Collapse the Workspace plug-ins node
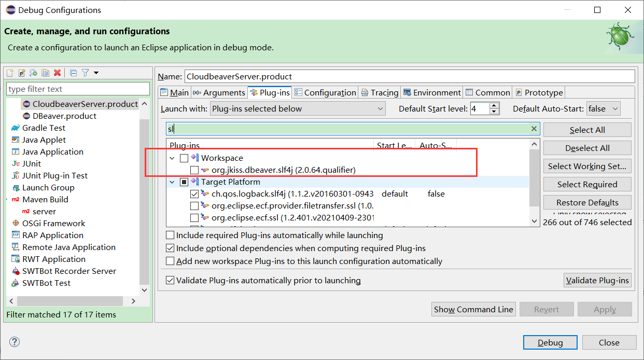The width and height of the screenshot is (644, 360). tap(172, 158)
